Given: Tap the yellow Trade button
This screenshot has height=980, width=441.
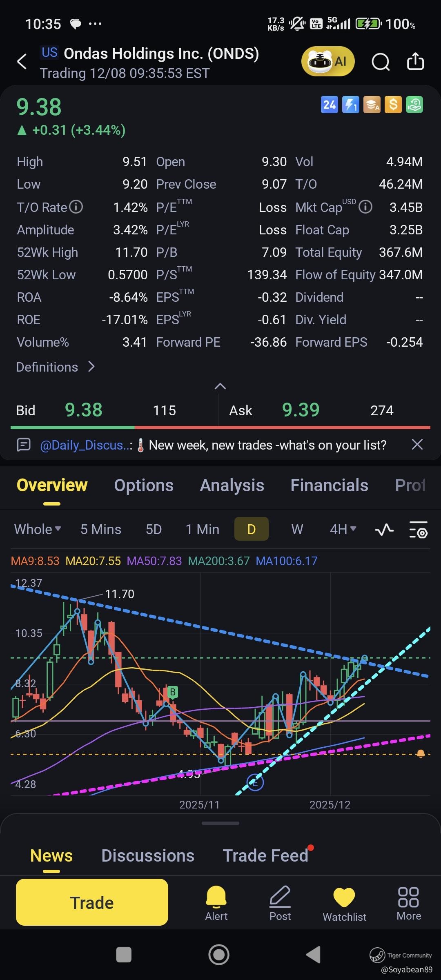Looking at the screenshot, I should 92,902.
